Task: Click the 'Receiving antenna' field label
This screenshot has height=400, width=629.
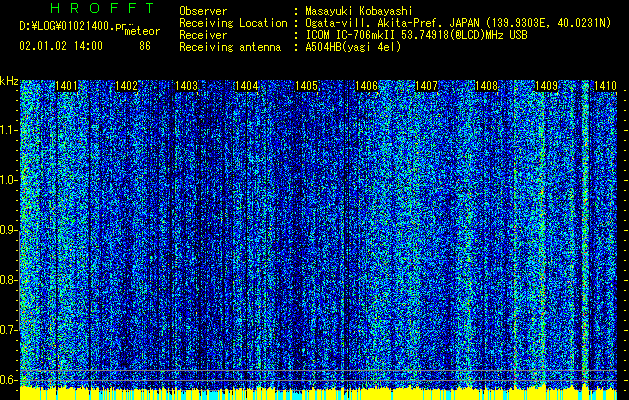Action: (230, 47)
